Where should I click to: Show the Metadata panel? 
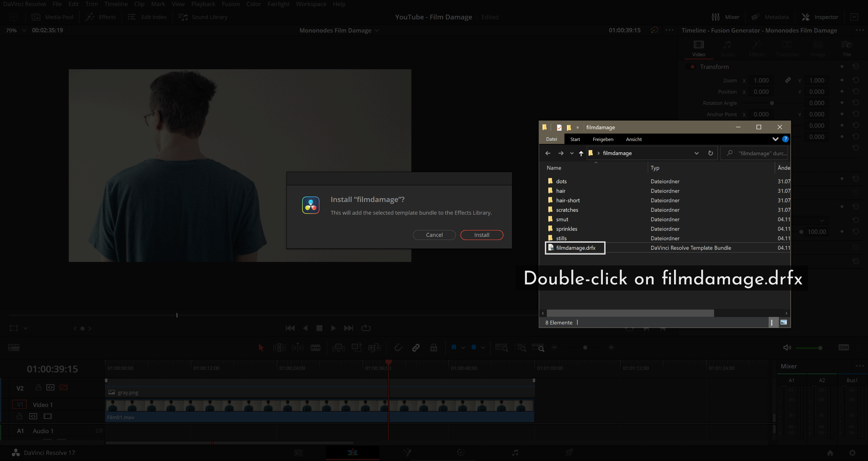(x=770, y=17)
